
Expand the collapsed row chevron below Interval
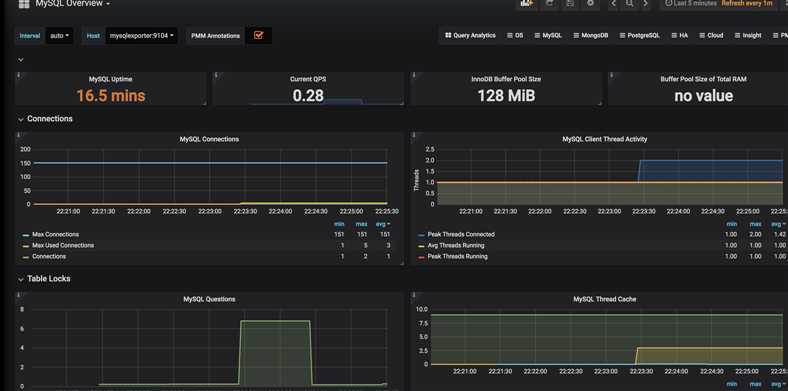point(21,59)
